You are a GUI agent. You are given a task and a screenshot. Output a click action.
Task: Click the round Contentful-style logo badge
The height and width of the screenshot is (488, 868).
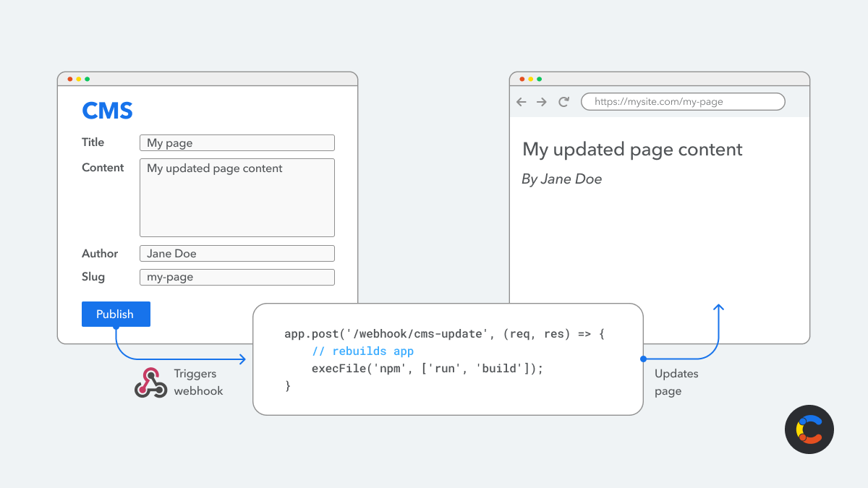click(809, 429)
